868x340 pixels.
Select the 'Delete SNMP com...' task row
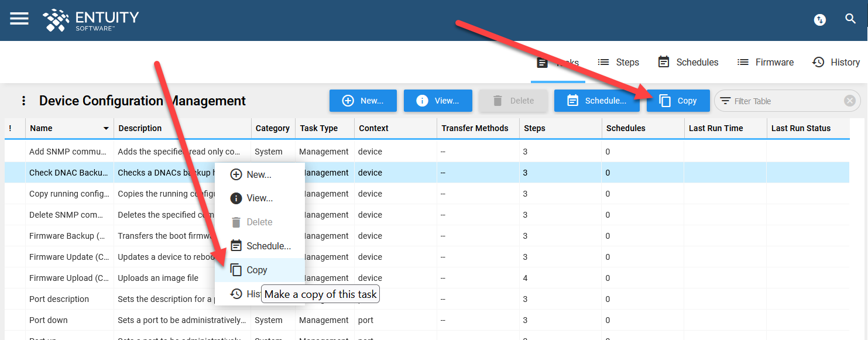click(x=427, y=215)
